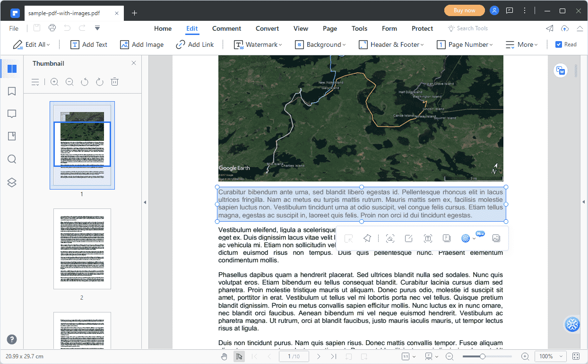Viewport: 588px width, 364px height.
Task: Open the Layers panel in left sidebar
Action: (x=12, y=182)
